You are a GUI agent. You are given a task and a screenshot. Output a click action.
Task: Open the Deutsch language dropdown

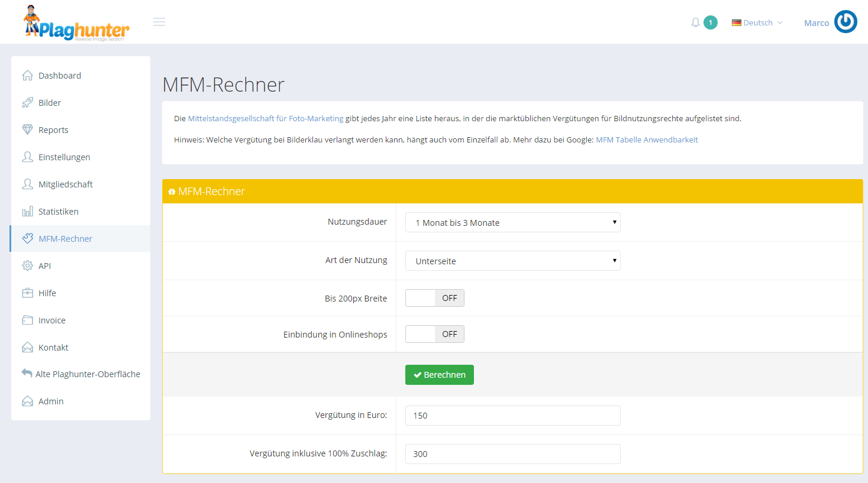coord(757,22)
